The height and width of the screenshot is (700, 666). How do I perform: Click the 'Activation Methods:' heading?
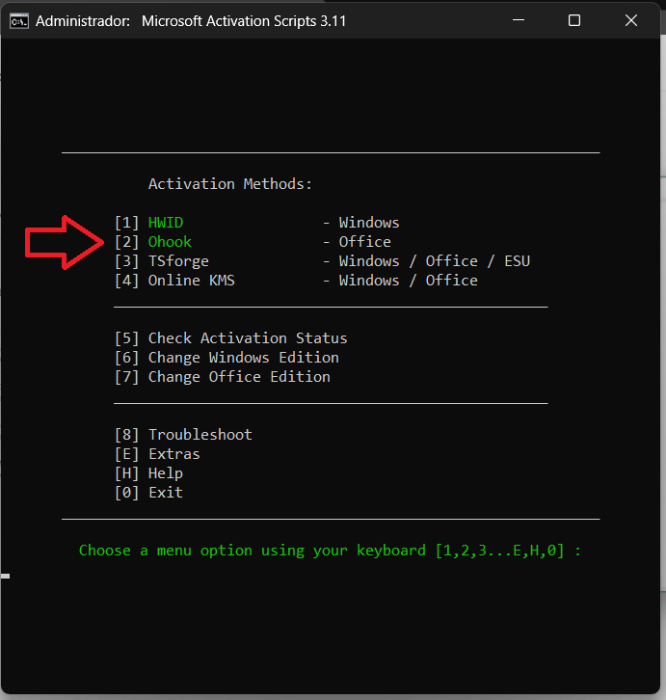(230, 184)
